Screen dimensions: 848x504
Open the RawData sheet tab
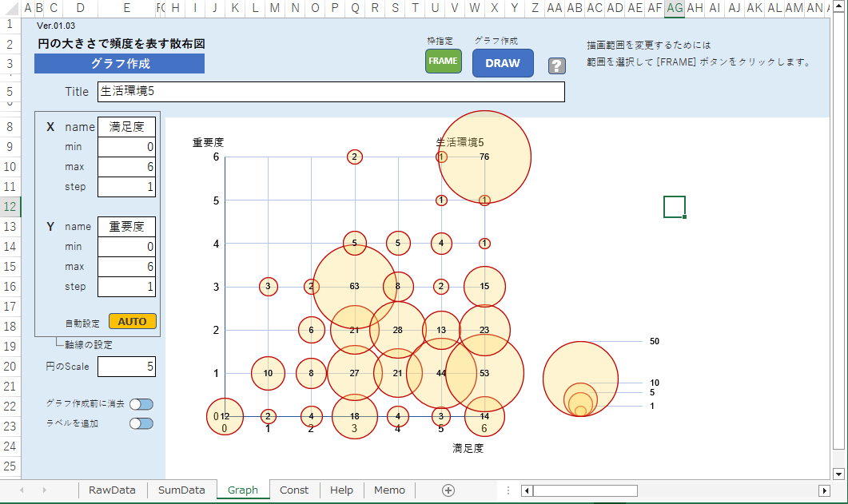pyautogui.click(x=112, y=490)
